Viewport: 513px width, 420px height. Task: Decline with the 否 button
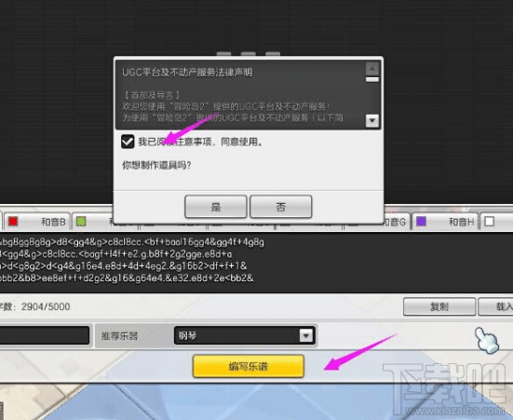point(281,207)
